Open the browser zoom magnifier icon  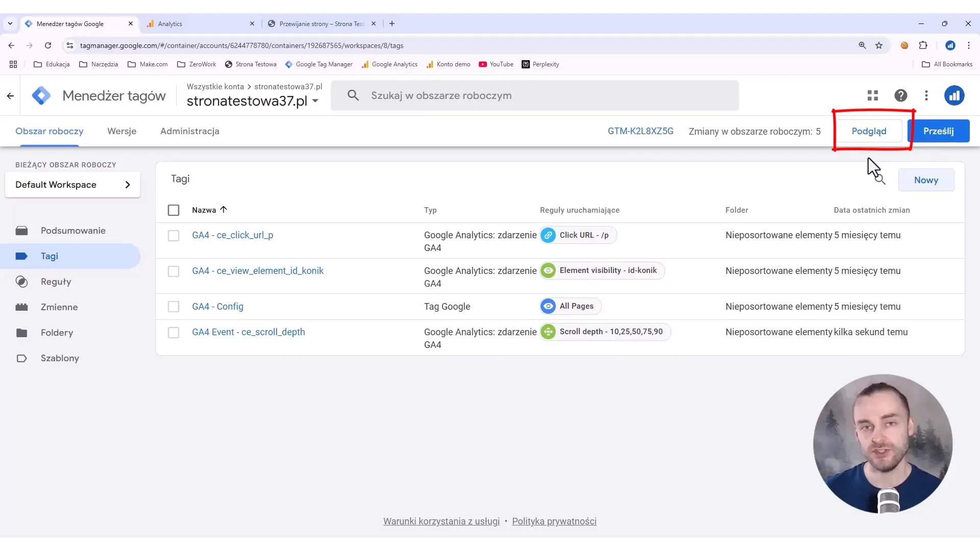click(x=862, y=45)
